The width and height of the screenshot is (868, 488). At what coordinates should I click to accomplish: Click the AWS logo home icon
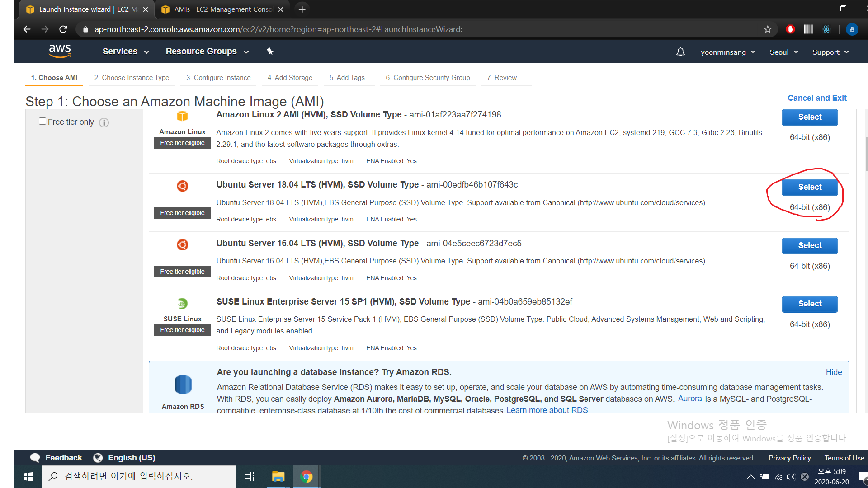(x=60, y=51)
